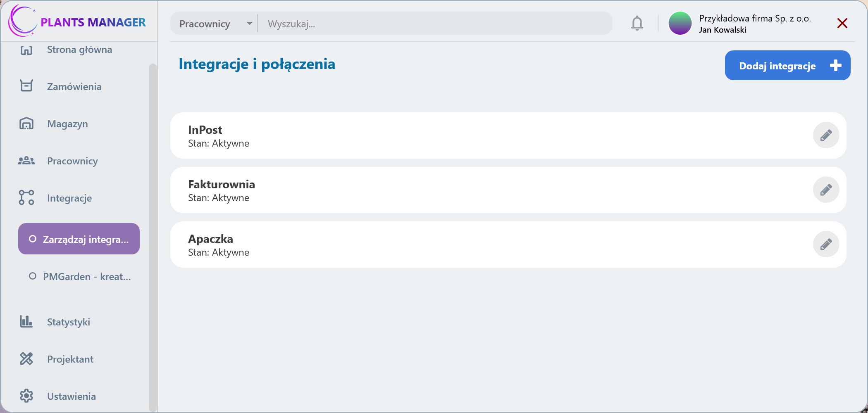Open Statystyki via the bar chart icon
Image resolution: width=868 pixels, height=413 pixels.
pos(26,322)
